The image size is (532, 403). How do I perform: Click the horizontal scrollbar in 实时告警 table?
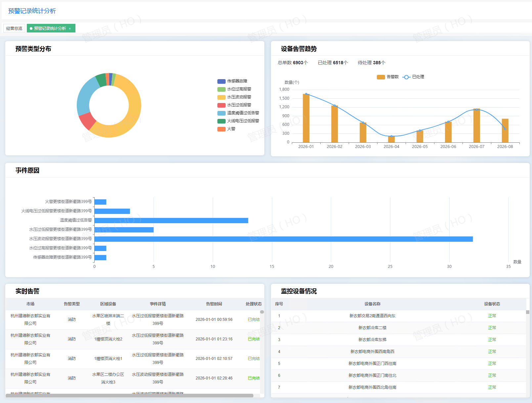pyautogui.click(x=130, y=396)
